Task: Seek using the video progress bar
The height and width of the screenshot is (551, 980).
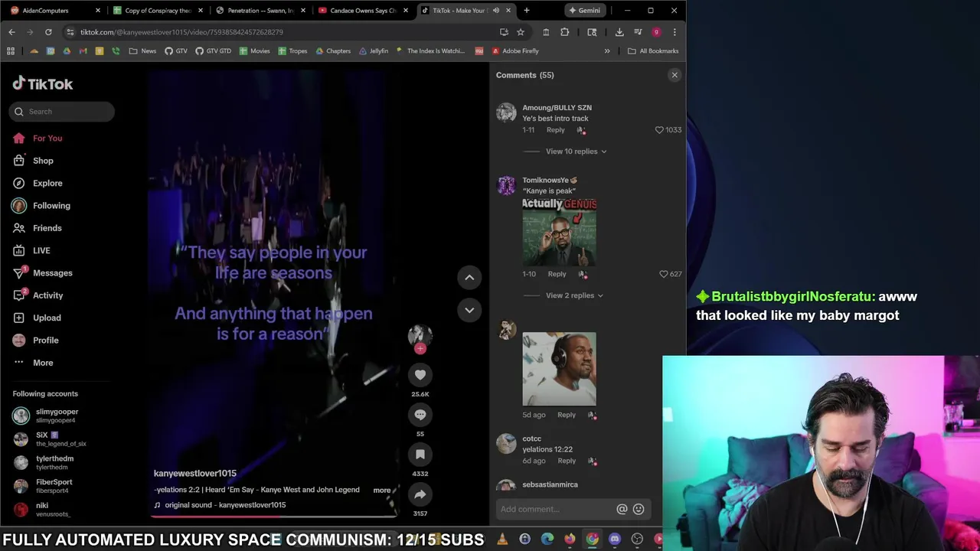Action: [273, 516]
